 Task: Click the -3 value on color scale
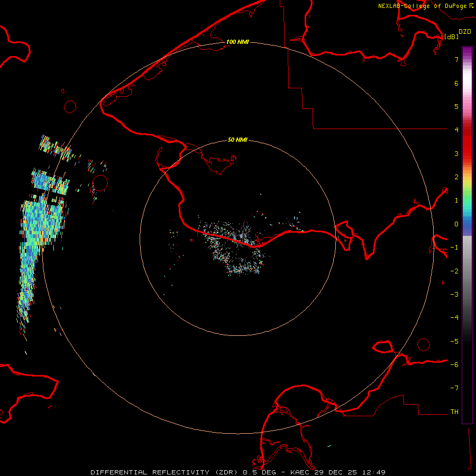pos(454,295)
